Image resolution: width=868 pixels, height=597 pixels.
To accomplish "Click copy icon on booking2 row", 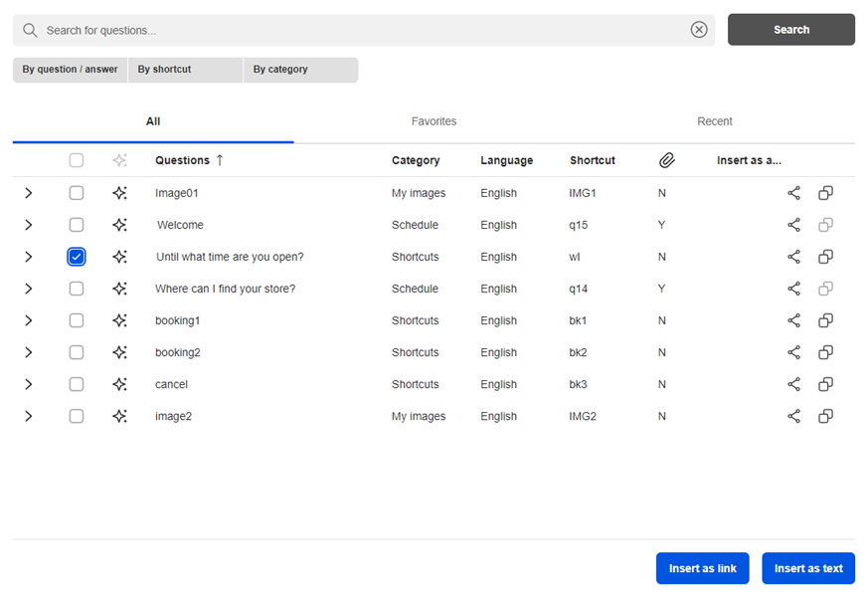I will tap(825, 352).
